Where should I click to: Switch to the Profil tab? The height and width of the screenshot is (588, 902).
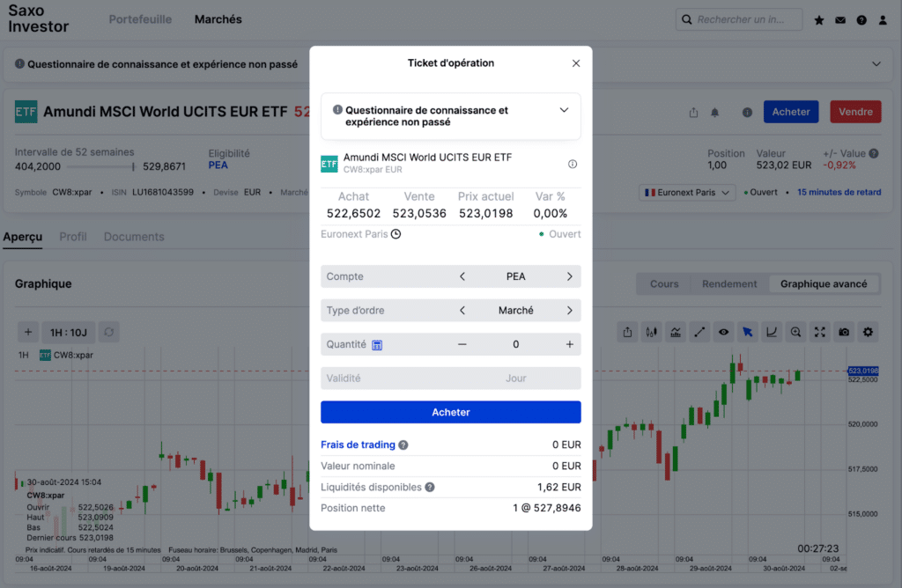[x=73, y=237]
